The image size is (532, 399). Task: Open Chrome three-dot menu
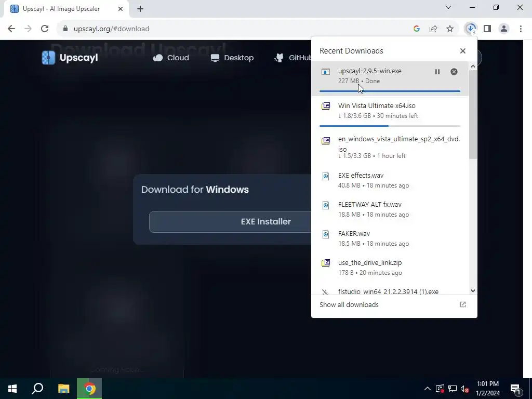click(521, 29)
